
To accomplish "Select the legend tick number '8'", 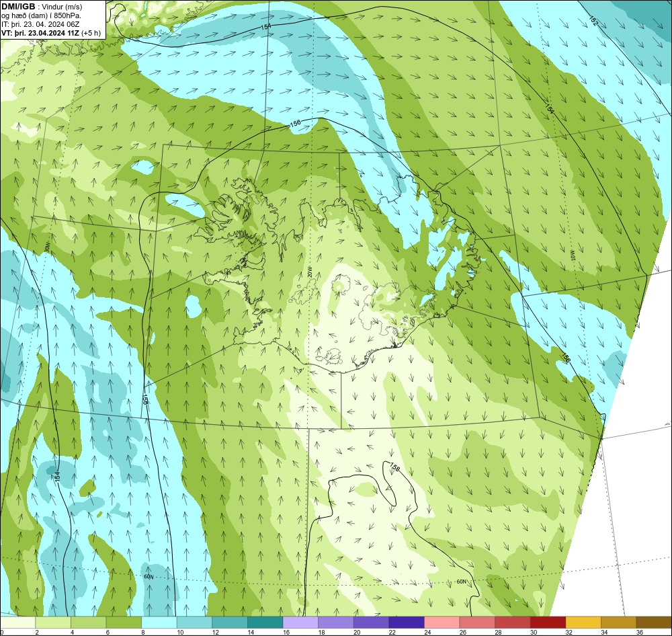I will [x=143, y=632].
